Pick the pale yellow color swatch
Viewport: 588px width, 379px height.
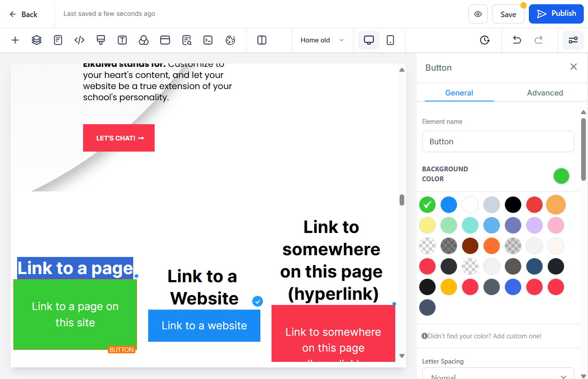[427, 225]
